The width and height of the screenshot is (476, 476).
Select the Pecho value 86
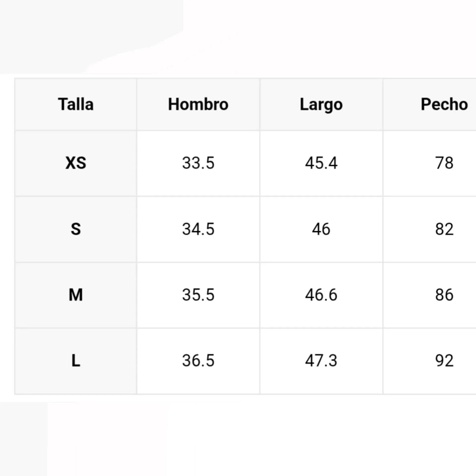coord(444,295)
